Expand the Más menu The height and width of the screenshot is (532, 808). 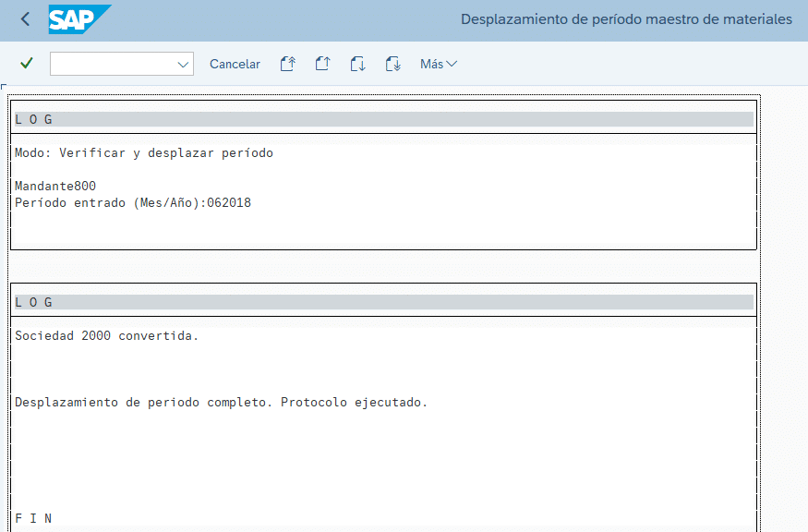tap(438, 64)
